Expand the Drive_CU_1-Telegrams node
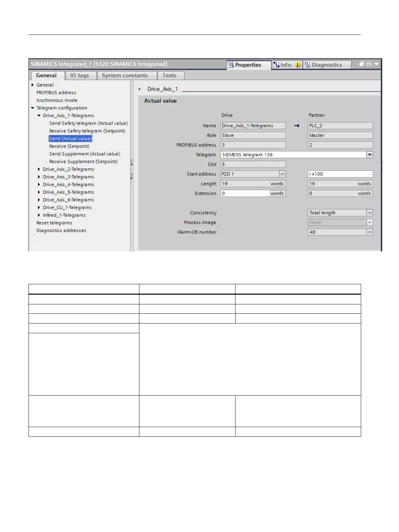This screenshot has width=399, height=532. click(x=39, y=208)
